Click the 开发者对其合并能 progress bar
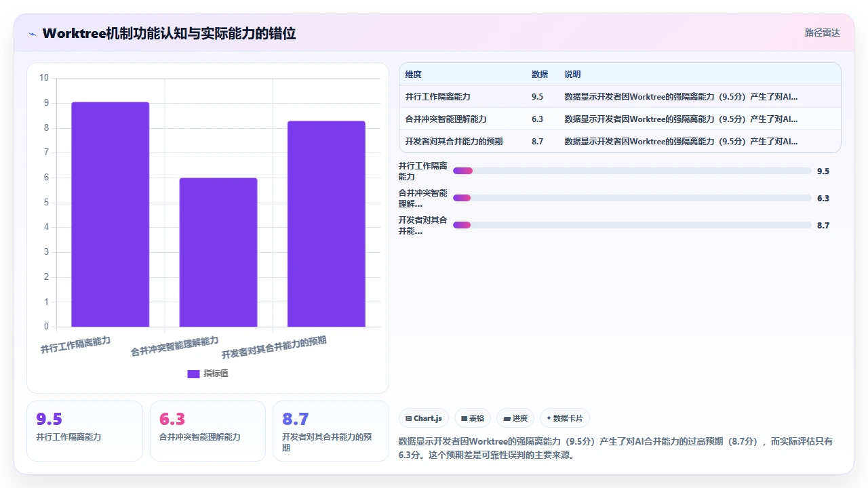Screen dimensions: 868x488 click(632, 225)
